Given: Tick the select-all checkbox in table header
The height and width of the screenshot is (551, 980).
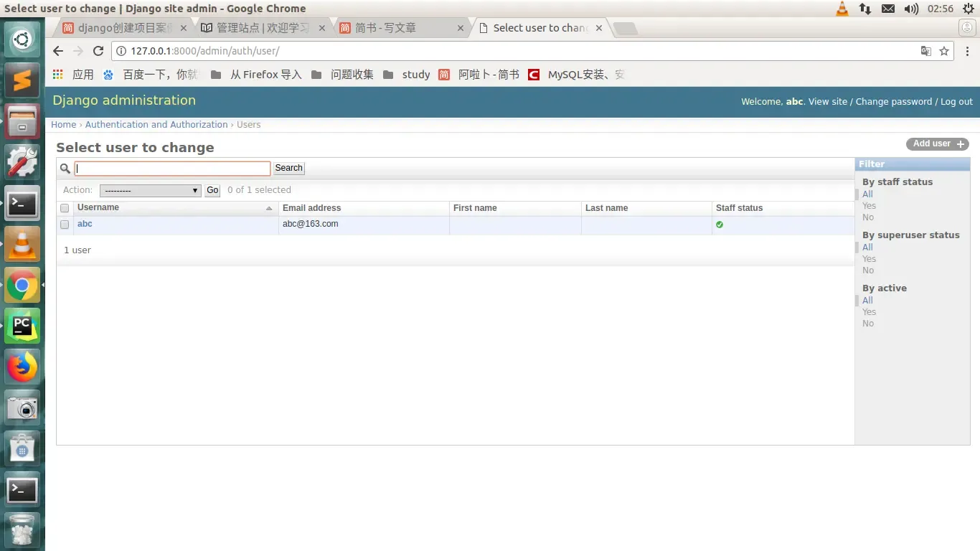Looking at the screenshot, I should click(x=65, y=208).
